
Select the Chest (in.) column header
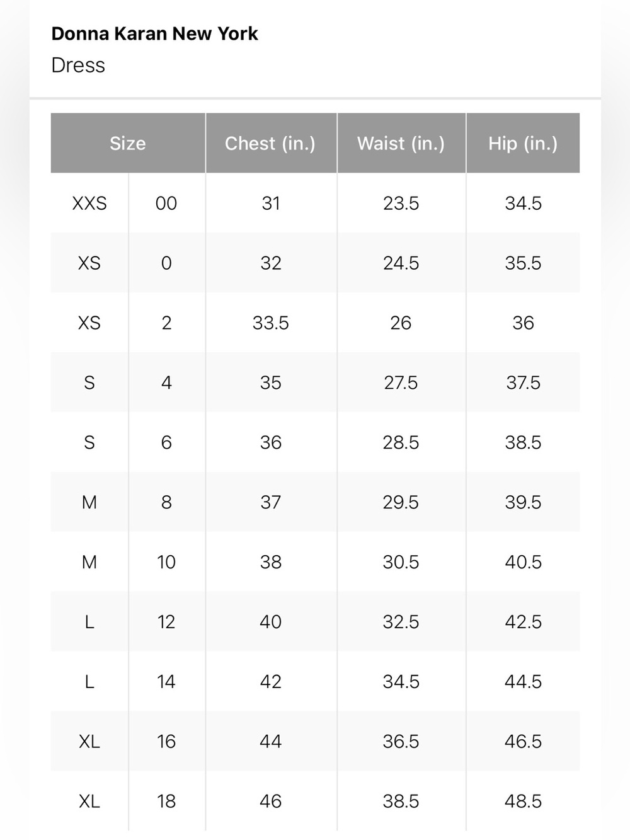tap(271, 143)
